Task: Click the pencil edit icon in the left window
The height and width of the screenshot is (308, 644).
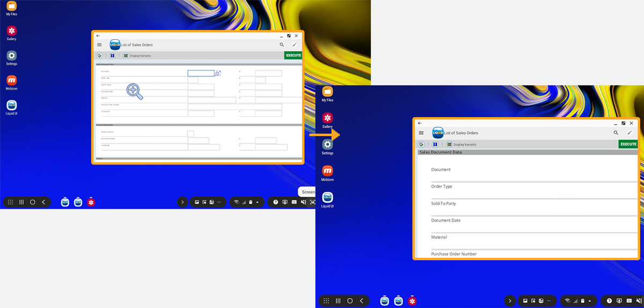Action: tap(294, 45)
